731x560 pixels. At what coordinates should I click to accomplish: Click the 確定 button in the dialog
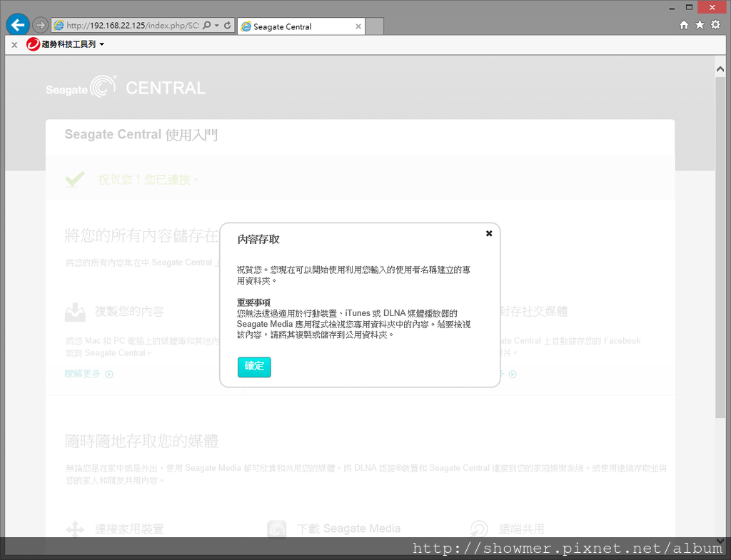254,367
